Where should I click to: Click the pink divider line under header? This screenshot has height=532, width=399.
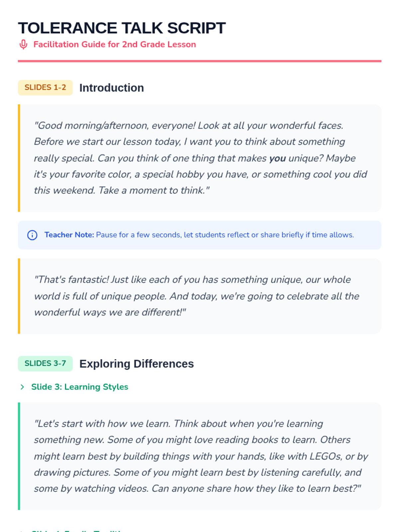(199, 61)
